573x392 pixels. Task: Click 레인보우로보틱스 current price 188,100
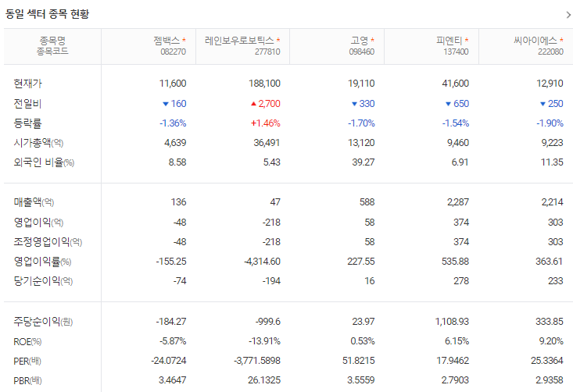tap(264, 84)
